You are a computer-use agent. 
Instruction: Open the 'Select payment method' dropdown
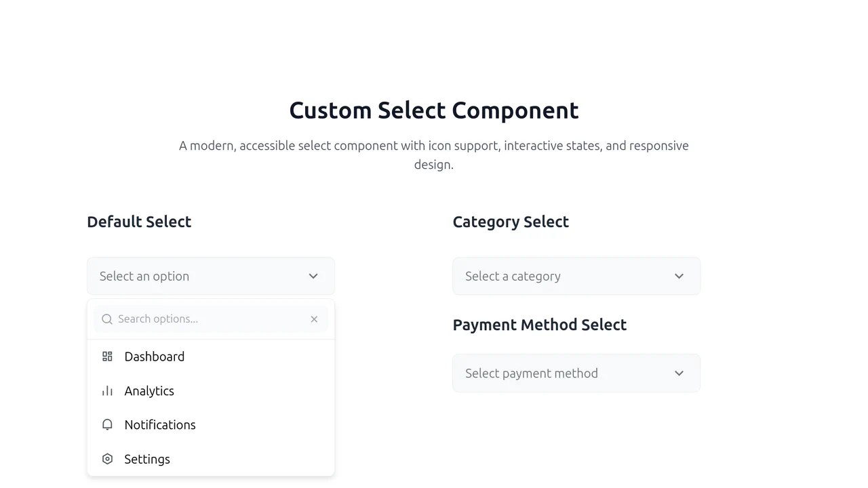[x=576, y=373]
